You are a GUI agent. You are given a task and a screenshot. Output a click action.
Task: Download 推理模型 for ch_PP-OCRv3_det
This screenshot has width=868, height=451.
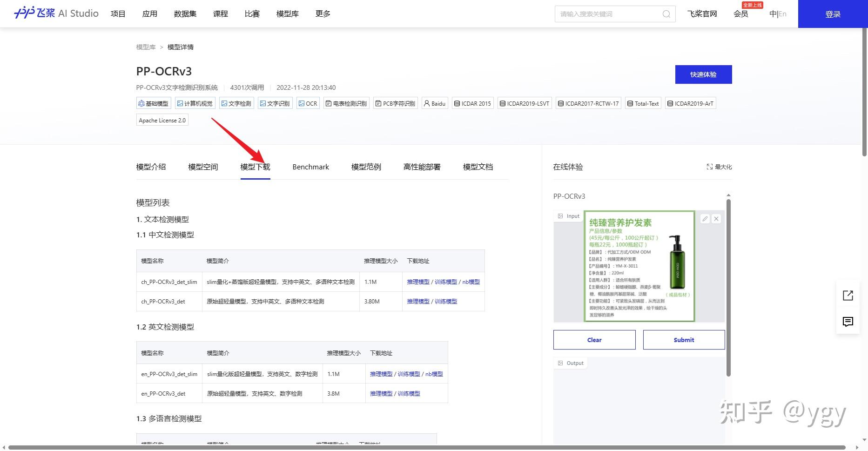418,301
